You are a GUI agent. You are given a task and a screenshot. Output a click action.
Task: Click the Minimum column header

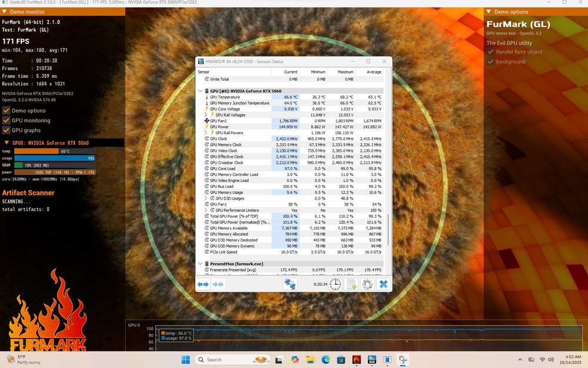click(x=313, y=72)
